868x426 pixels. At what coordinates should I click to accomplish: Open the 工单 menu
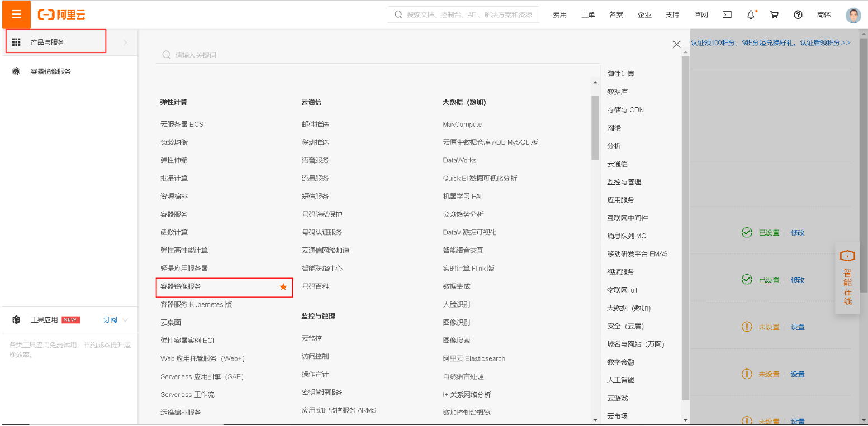point(588,15)
